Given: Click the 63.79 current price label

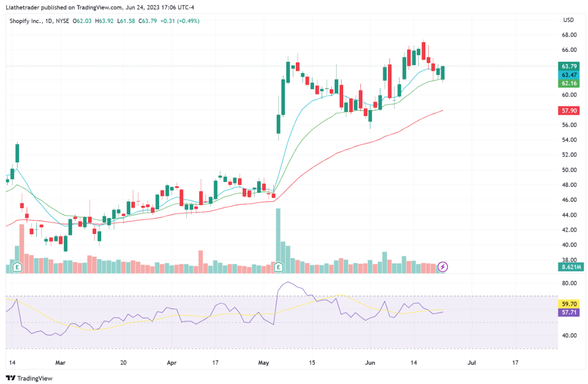Looking at the screenshot, I should click(x=569, y=66).
